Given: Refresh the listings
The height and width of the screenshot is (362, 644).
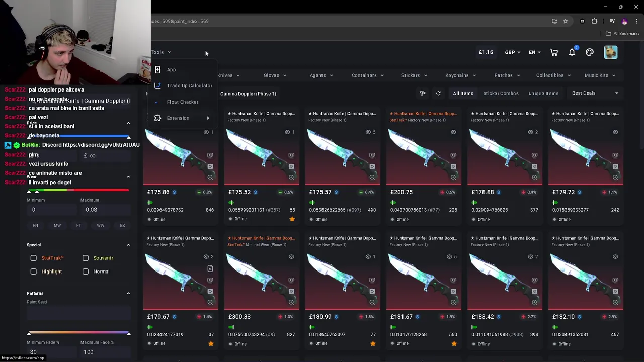Looking at the screenshot, I should click(438, 93).
